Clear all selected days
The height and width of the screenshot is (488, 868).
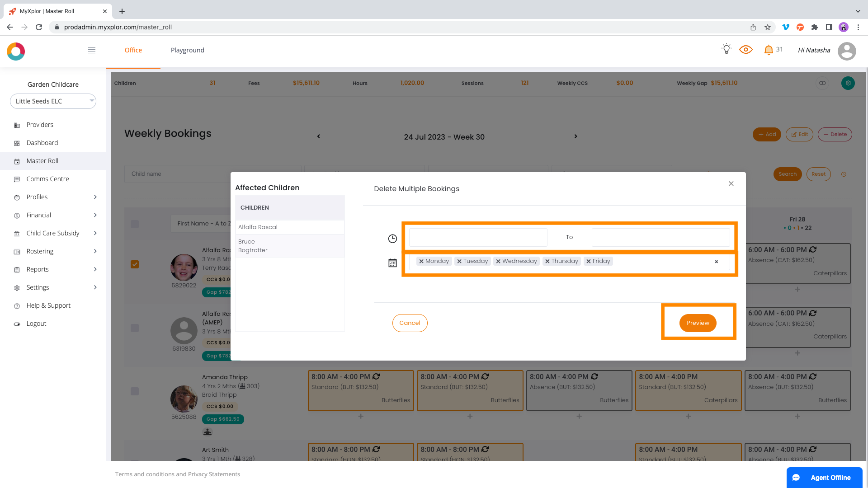717,262
